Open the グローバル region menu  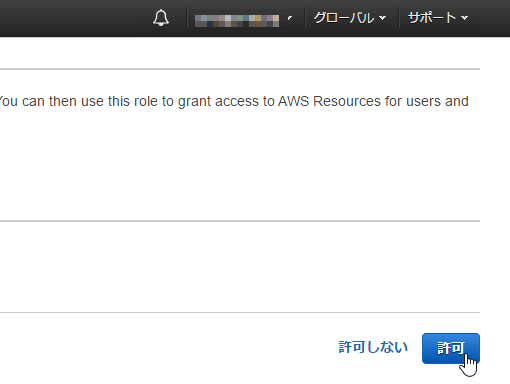pos(350,18)
